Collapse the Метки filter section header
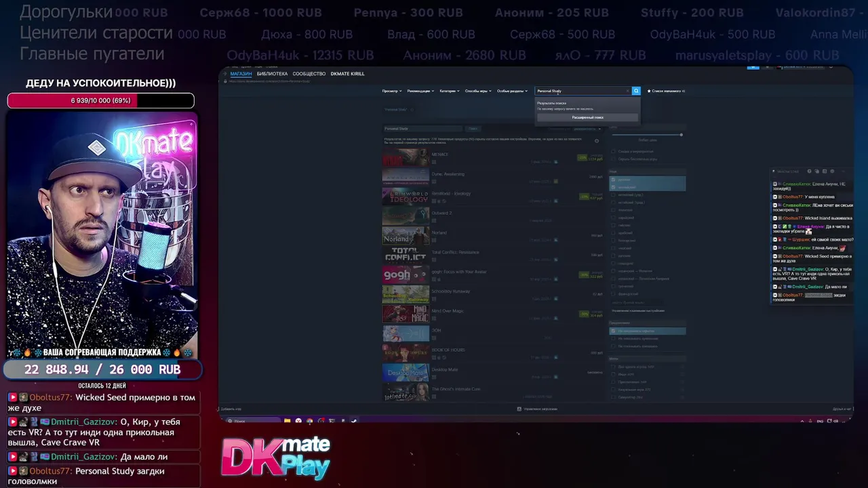Viewport: 868px width, 488px height. (x=648, y=359)
